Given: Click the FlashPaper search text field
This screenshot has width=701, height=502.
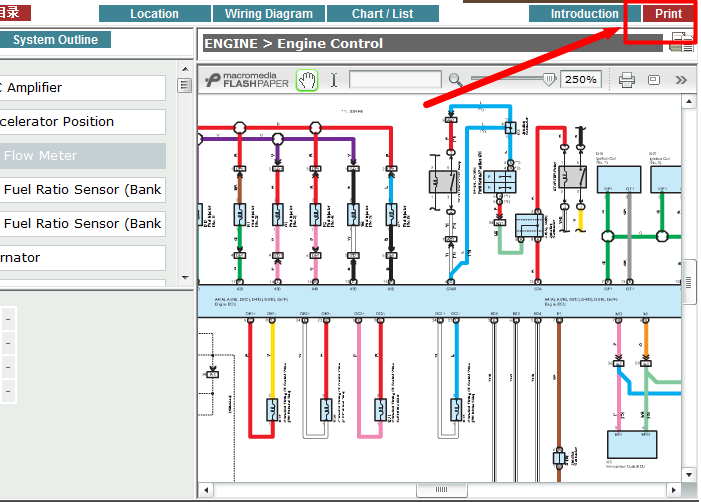Looking at the screenshot, I should coord(395,80).
